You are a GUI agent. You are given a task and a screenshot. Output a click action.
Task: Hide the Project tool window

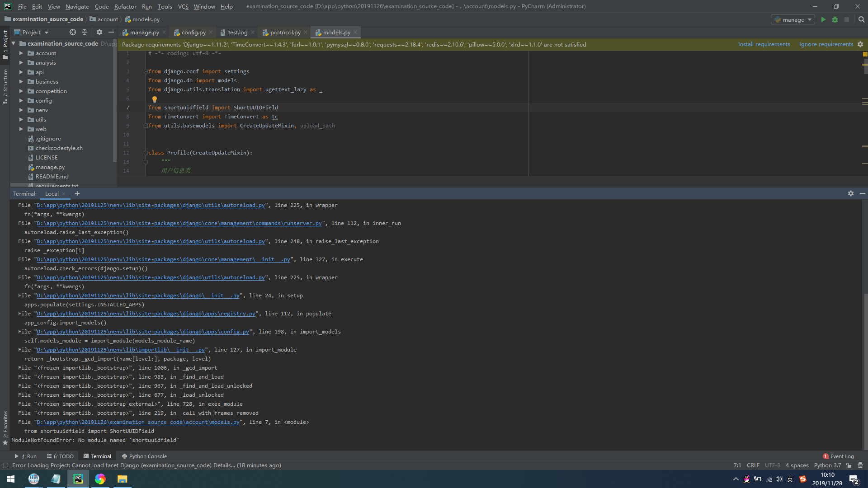(111, 32)
